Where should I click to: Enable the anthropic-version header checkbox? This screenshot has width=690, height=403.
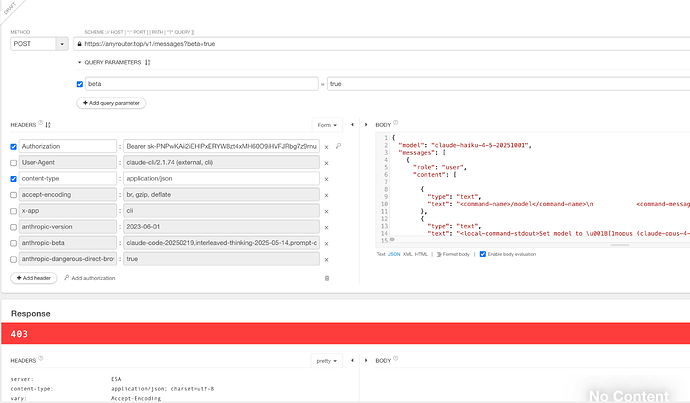[14, 227]
